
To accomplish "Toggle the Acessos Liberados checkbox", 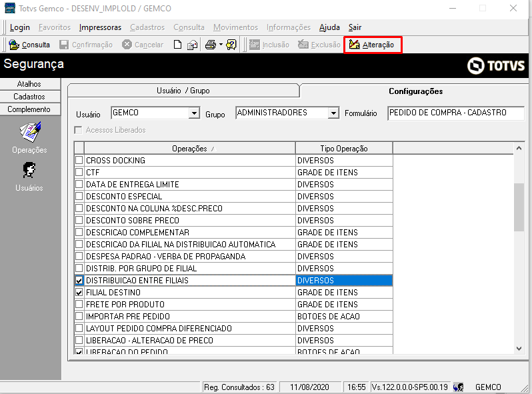I will pos(79,130).
